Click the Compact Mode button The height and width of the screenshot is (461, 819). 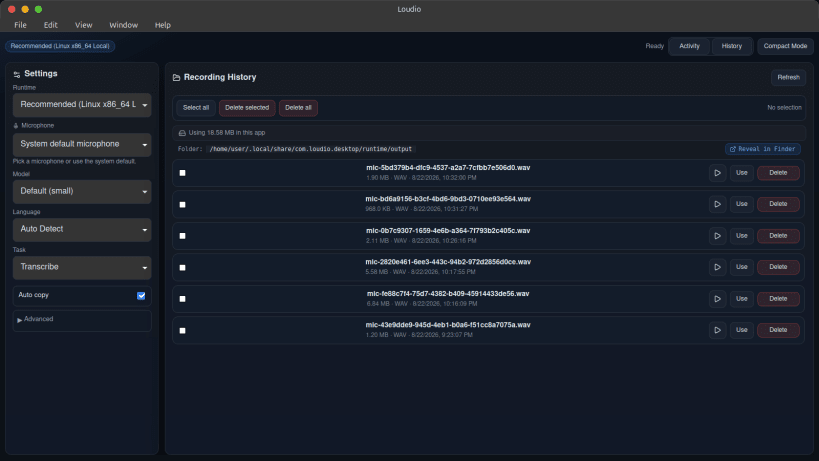(x=785, y=46)
